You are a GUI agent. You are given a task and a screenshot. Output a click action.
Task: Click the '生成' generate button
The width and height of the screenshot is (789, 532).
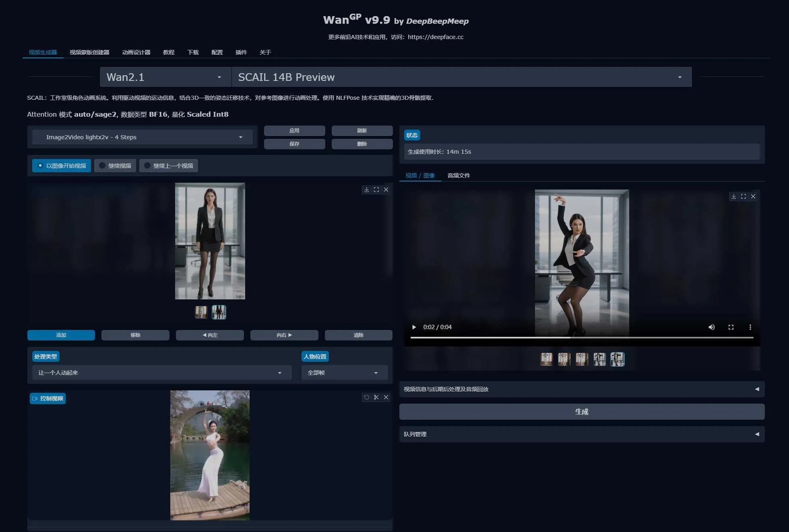coord(581,412)
